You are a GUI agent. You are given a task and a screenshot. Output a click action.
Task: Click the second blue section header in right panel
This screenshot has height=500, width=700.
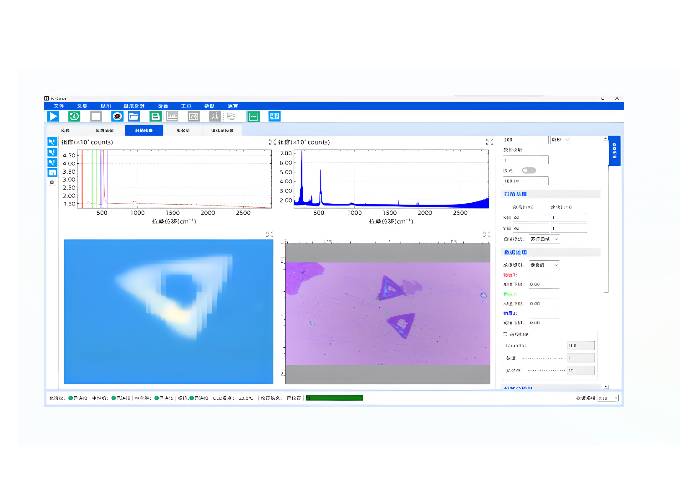click(x=551, y=253)
